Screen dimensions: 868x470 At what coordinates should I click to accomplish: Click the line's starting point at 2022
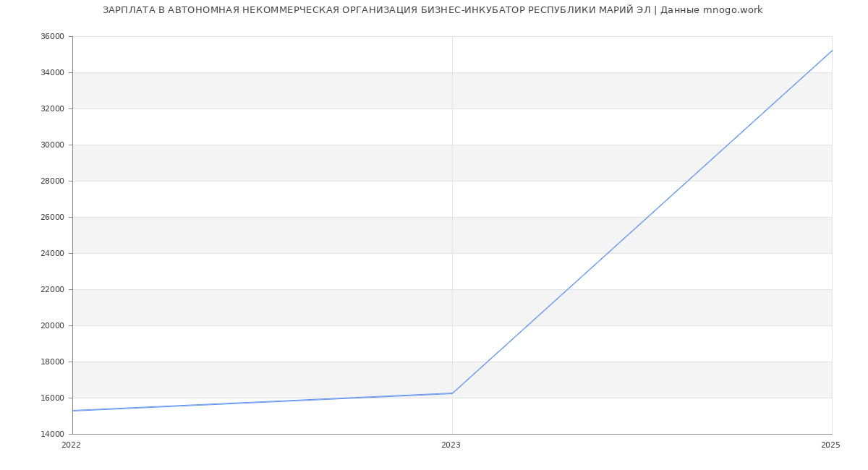pyautogui.click(x=72, y=411)
